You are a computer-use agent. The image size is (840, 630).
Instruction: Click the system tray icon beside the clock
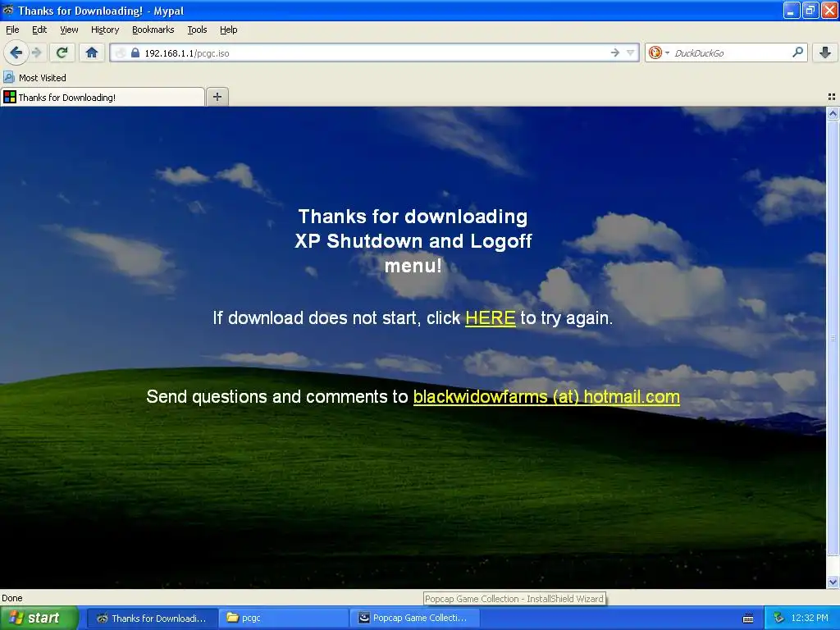(778, 618)
